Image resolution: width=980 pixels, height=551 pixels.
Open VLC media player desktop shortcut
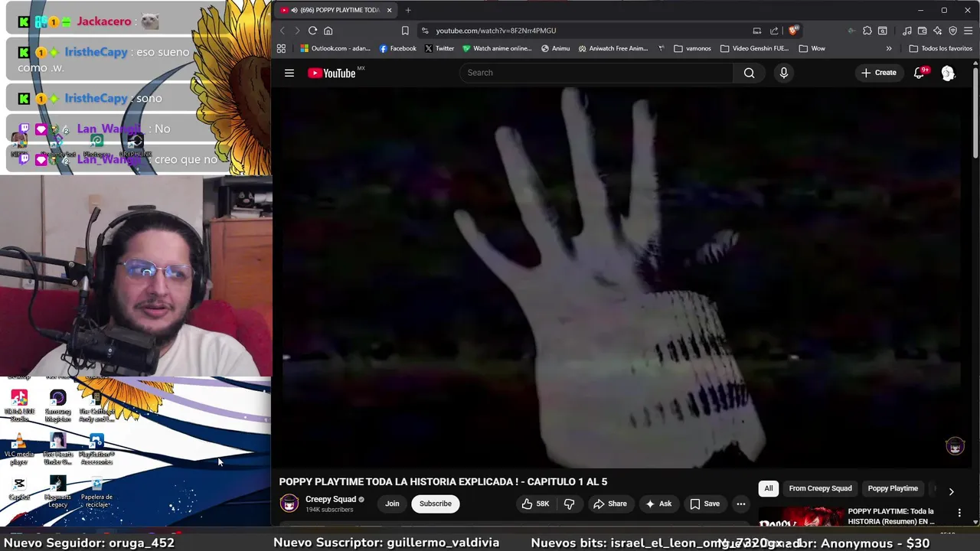(19, 448)
